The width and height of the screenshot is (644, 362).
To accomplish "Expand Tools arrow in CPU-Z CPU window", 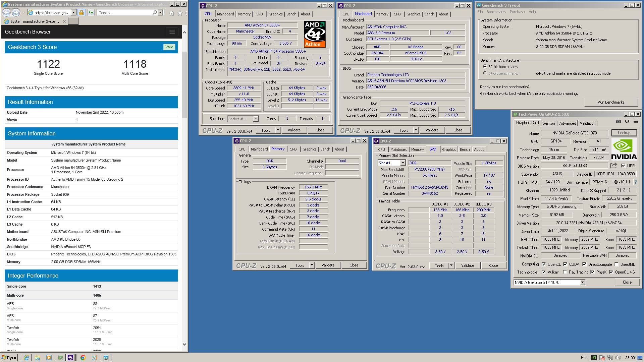I will [278, 130].
